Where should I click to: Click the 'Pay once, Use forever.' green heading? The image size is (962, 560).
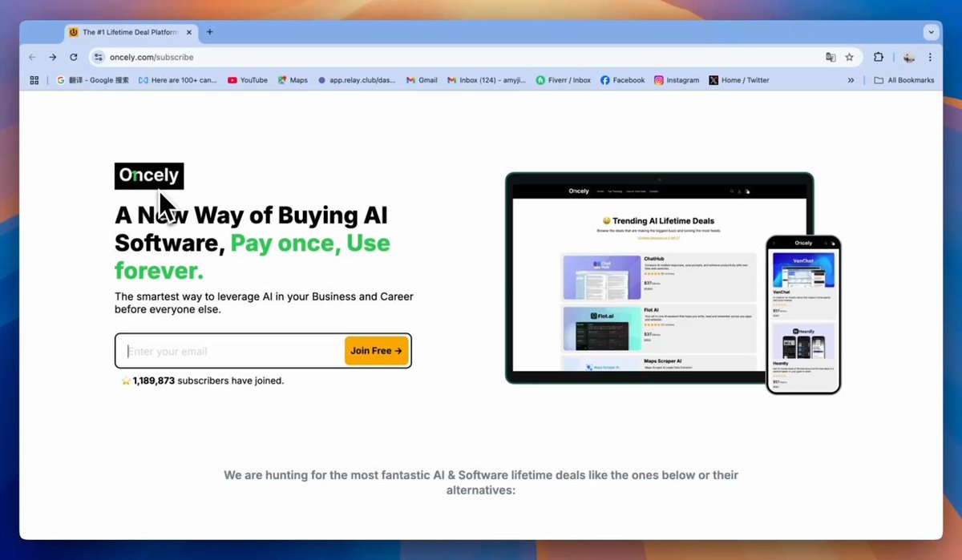(253, 256)
